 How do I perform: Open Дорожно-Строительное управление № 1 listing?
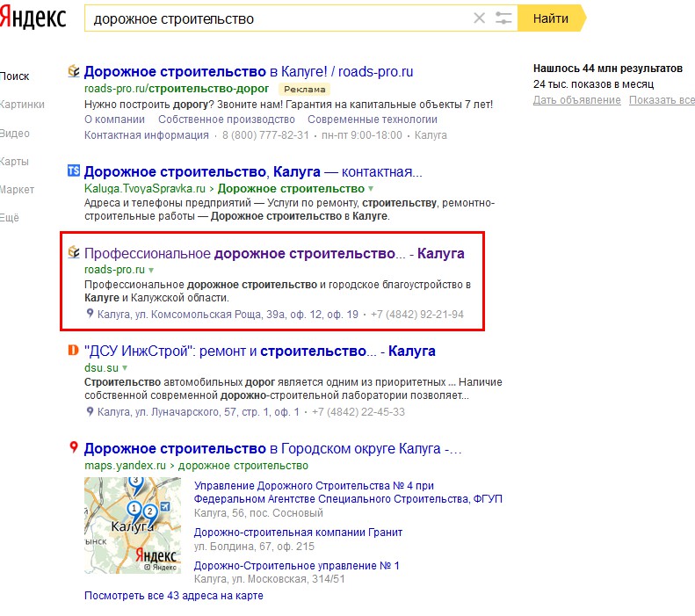(x=296, y=566)
